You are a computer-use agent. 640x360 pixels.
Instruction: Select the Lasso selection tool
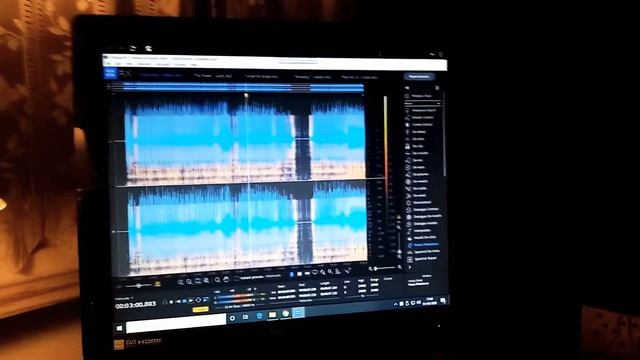(315, 273)
